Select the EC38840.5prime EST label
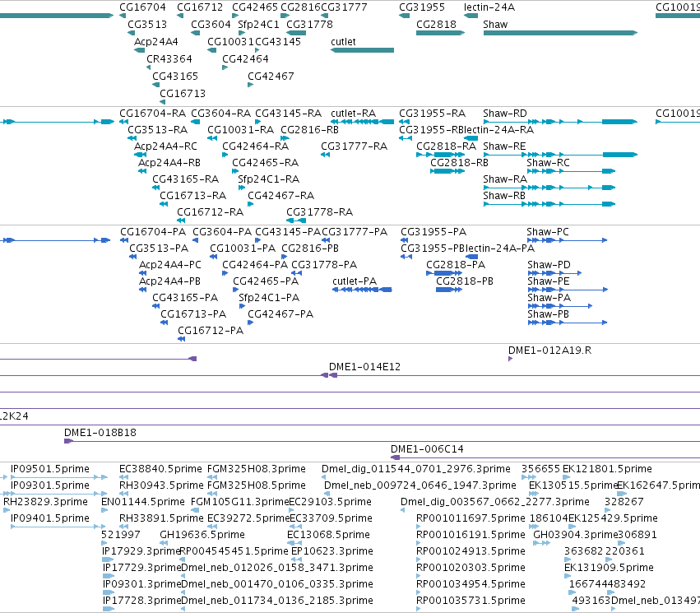Viewport: 700px width, 613px height. pyautogui.click(x=160, y=469)
